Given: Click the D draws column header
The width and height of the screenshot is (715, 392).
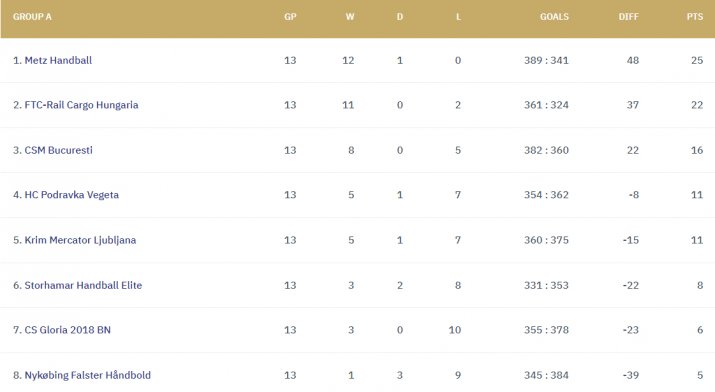Looking at the screenshot, I should [400, 17].
